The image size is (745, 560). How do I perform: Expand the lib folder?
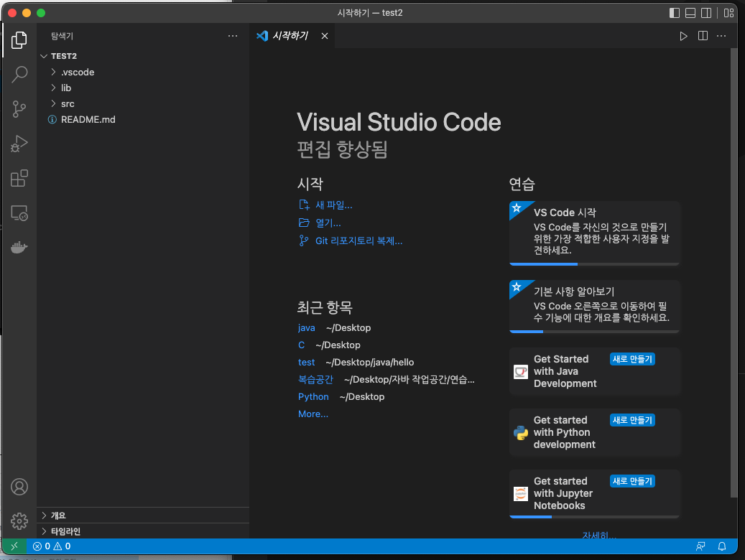tap(53, 88)
